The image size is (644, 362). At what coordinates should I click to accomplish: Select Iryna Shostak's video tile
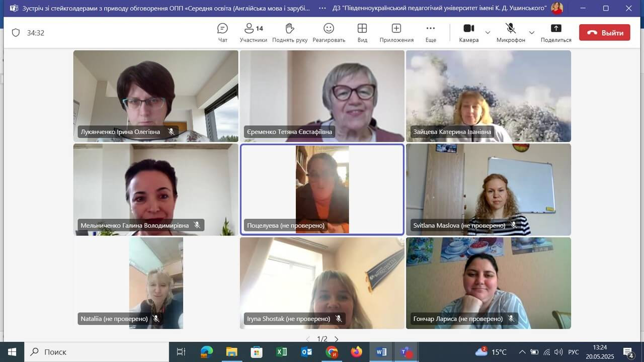coord(322,283)
